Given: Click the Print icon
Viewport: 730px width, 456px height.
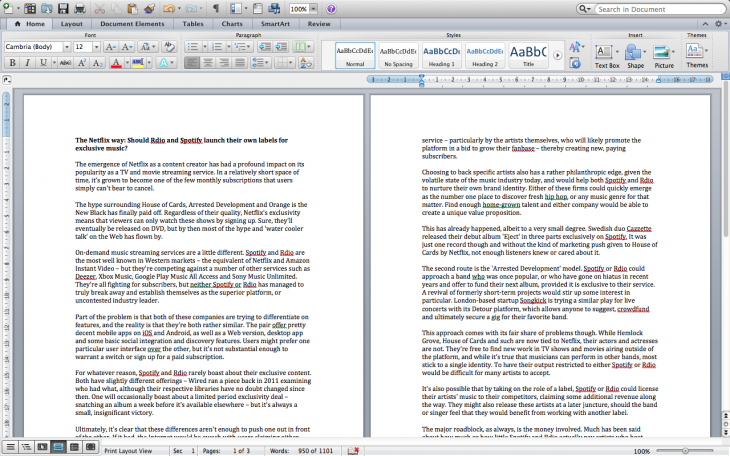Looking at the screenshot, I should click(80, 8).
